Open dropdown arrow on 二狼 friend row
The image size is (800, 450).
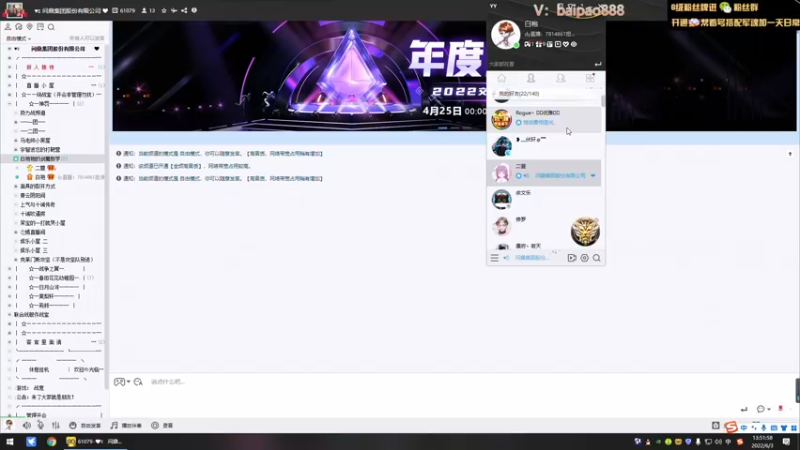593,176
